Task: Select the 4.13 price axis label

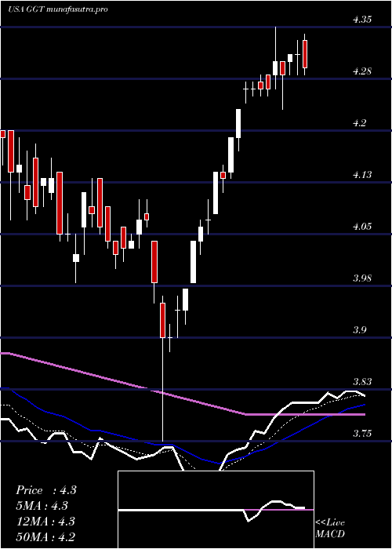Action: pyautogui.click(x=362, y=175)
